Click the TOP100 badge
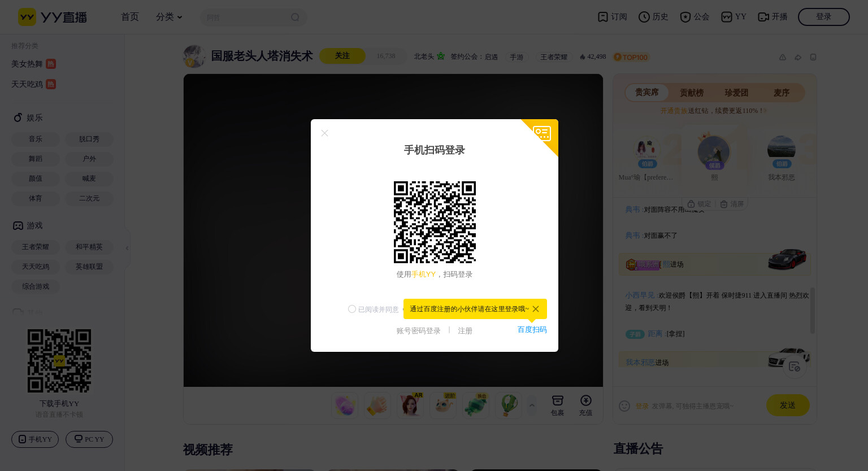 coord(631,57)
